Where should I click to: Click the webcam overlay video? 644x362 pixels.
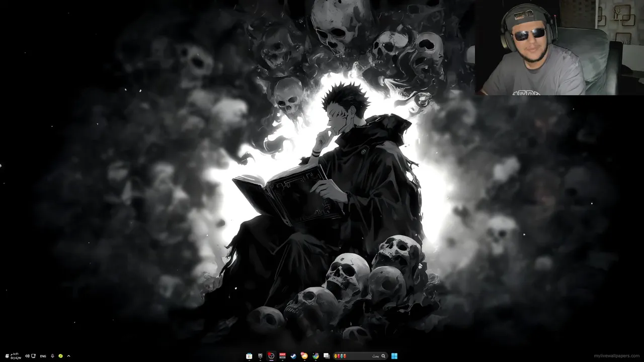[x=559, y=48]
